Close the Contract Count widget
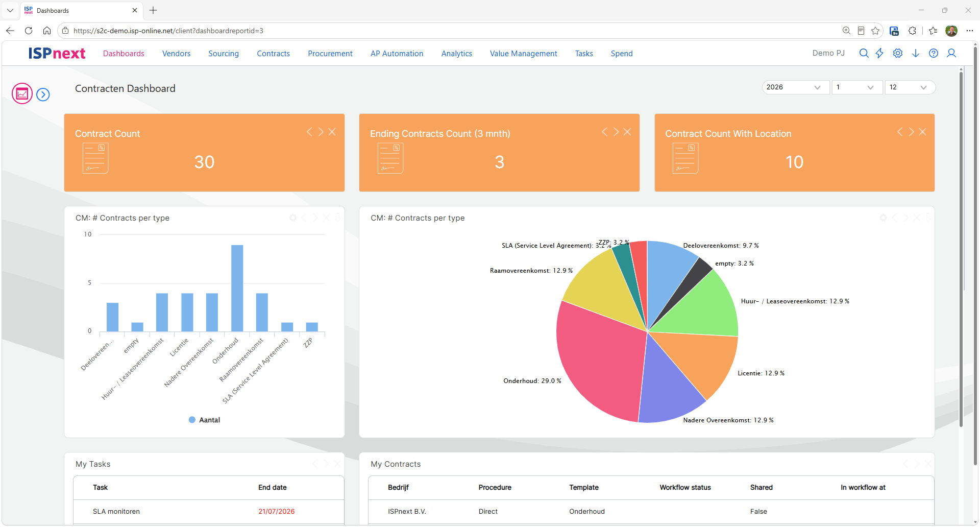This screenshot has width=980, height=527. tap(332, 132)
